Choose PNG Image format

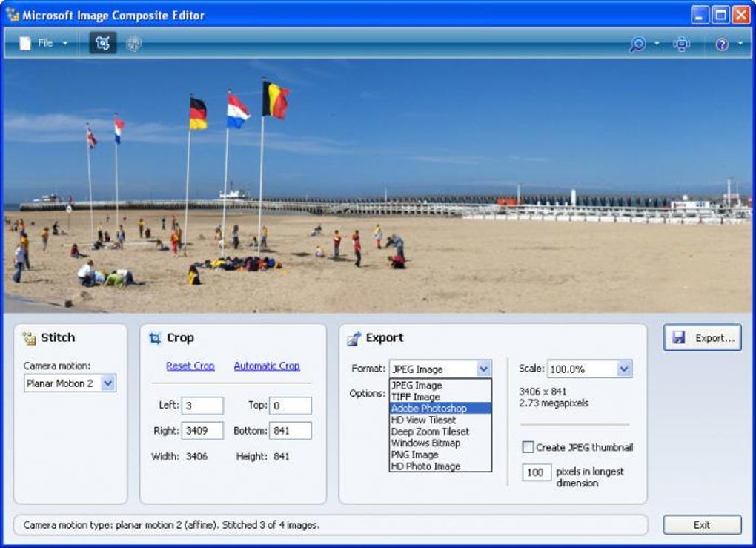[x=440, y=455]
